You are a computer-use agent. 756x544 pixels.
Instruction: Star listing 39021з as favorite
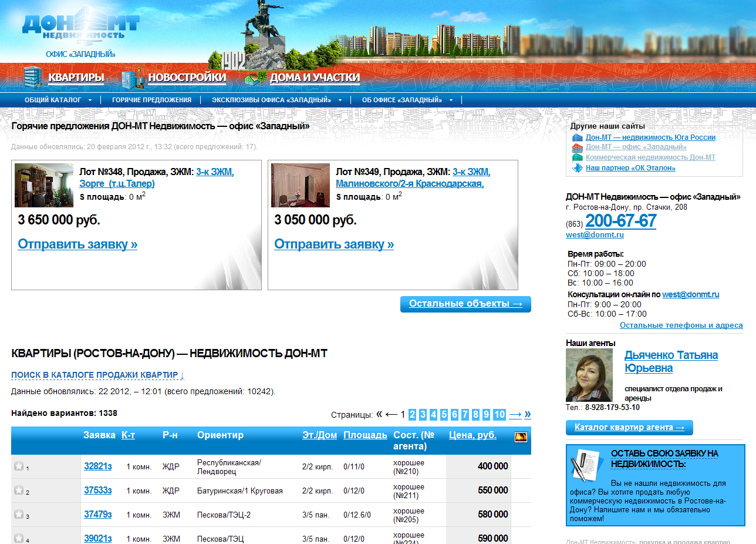point(19,538)
